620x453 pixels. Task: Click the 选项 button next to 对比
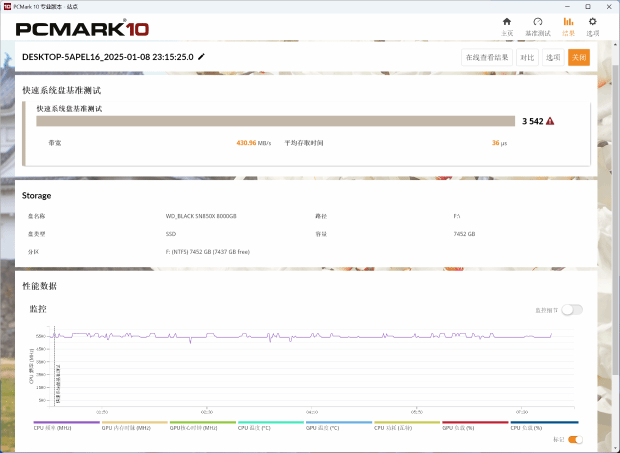tap(553, 57)
